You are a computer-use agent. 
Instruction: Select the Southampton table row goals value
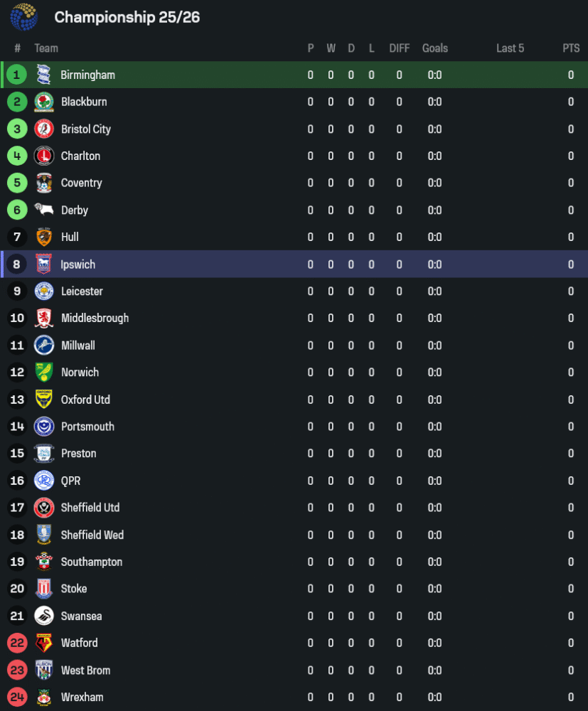(x=434, y=562)
